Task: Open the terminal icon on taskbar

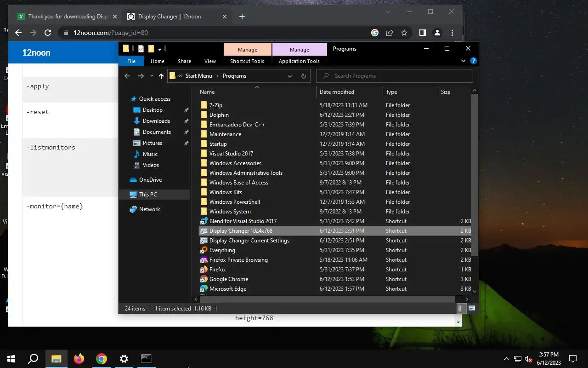Action: [146, 359]
